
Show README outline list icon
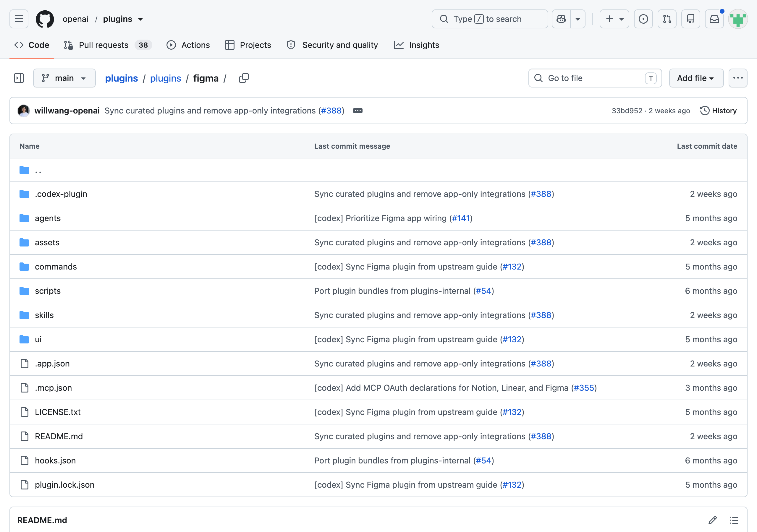click(x=734, y=520)
